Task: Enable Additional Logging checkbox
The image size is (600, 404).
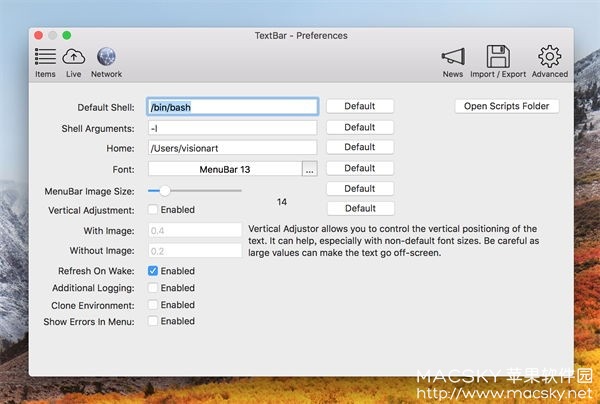Action: click(x=153, y=288)
